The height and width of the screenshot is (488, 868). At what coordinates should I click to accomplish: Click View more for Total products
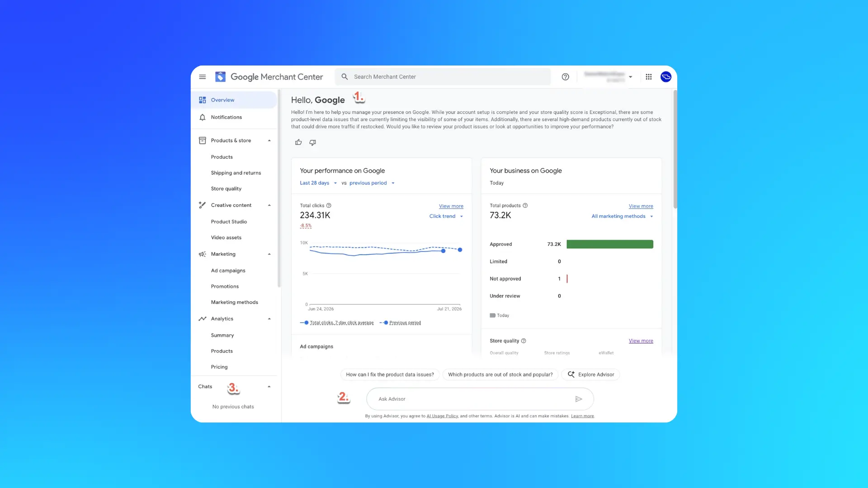click(641, 206)
